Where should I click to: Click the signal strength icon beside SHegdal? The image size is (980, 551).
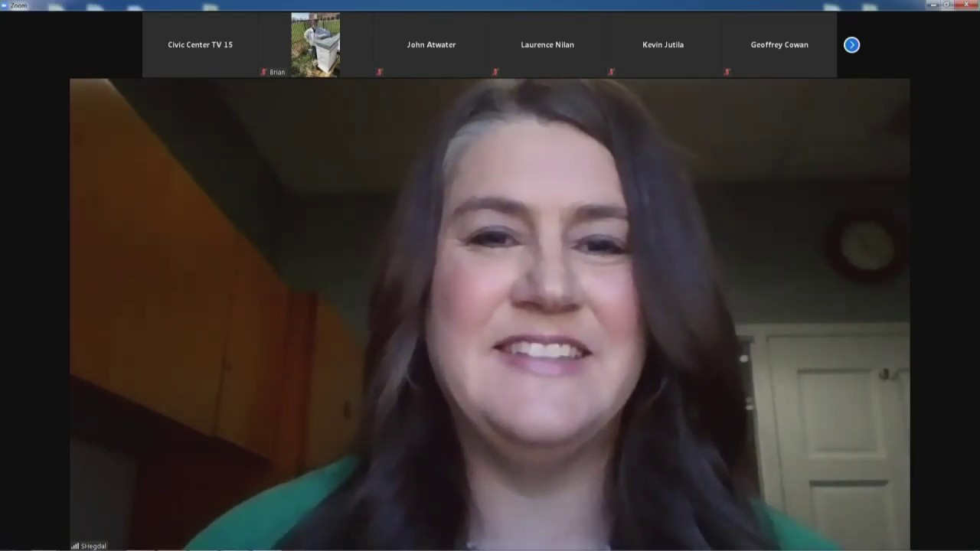[x=75, y=546]
